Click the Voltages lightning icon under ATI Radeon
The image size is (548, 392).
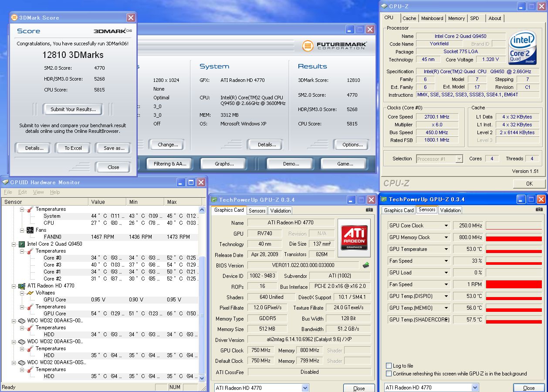coord(30,293)
